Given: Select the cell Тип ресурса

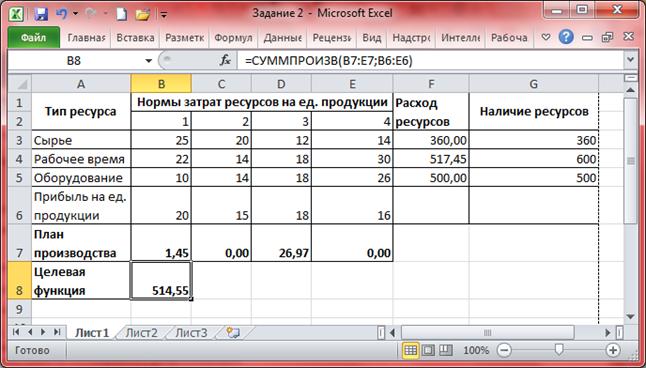Looking at the screenshot, I should coord(81,111).
